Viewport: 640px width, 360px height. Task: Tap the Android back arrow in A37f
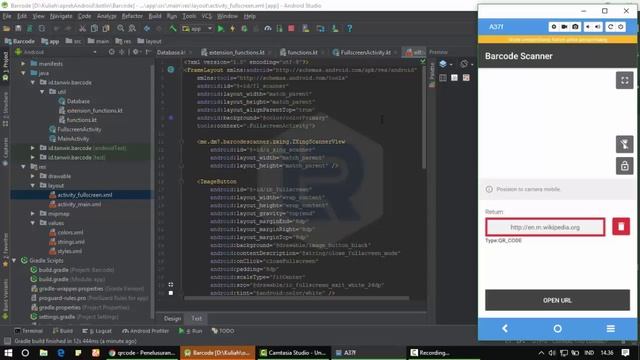505,329
